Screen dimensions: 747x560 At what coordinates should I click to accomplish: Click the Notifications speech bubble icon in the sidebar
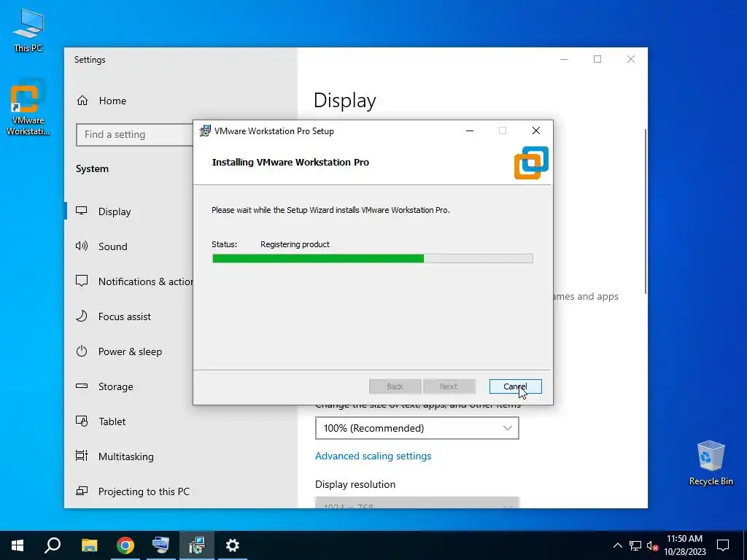[x=82, y=281]
